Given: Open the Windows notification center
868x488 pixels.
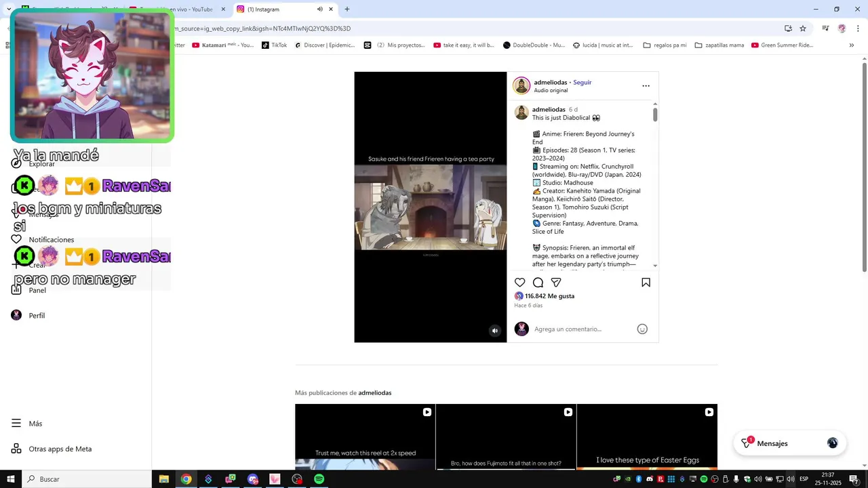Looking at the screenshot, I should 854,479.
